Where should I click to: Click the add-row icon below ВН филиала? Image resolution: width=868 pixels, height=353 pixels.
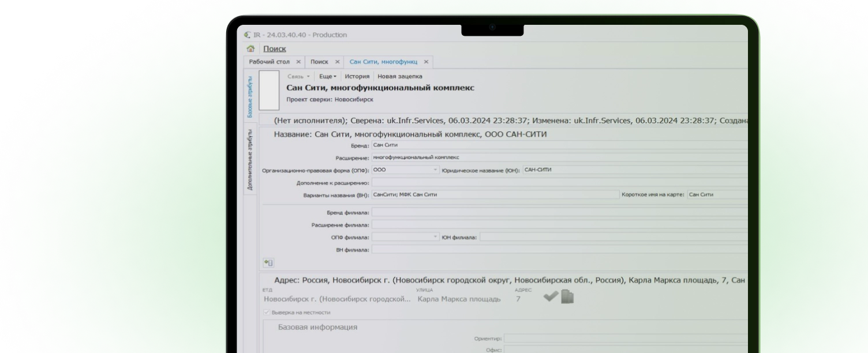coord(268,262)
